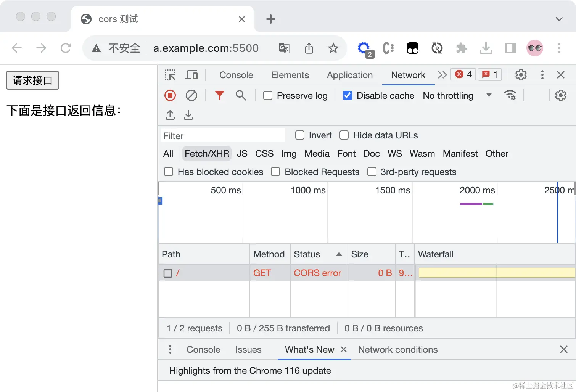Sort by Size column header

click(x=372, y=254)
